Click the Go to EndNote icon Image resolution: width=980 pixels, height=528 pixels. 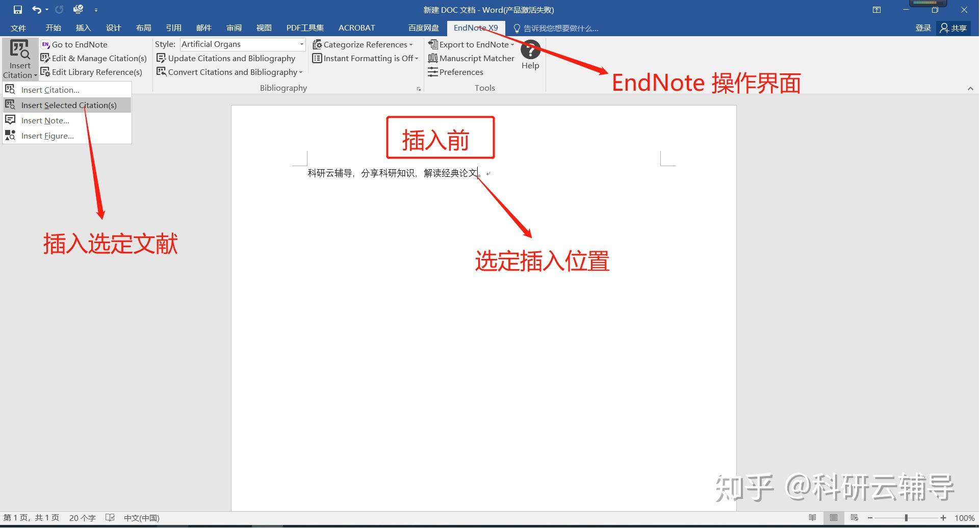[45, 44]
